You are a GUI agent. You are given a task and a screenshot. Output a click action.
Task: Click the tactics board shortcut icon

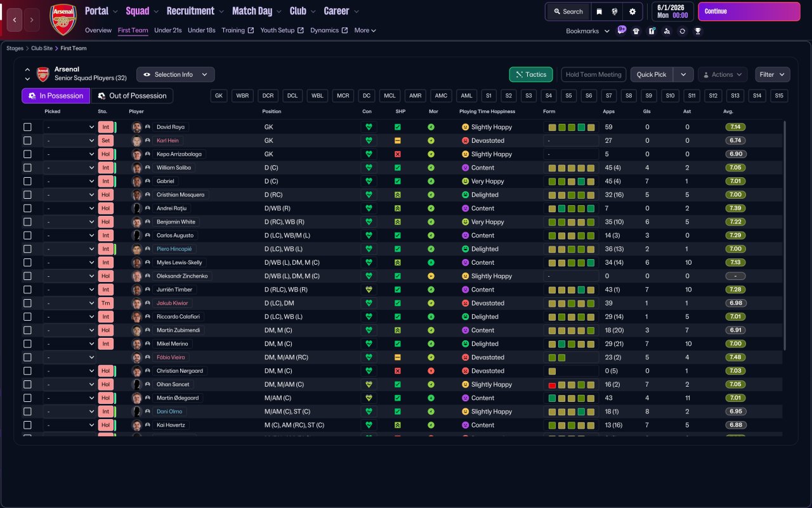pos(652,31)
